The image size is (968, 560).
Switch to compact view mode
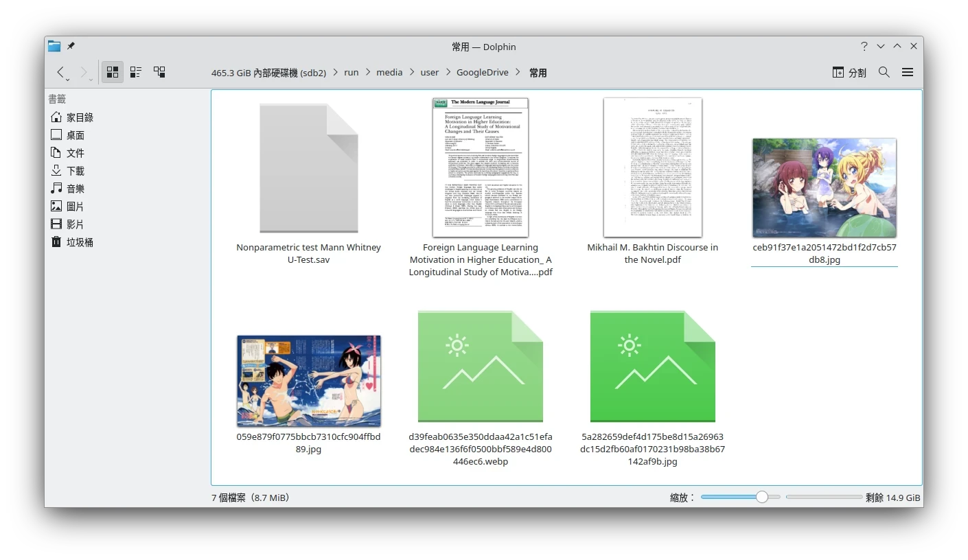coord(136,72)
